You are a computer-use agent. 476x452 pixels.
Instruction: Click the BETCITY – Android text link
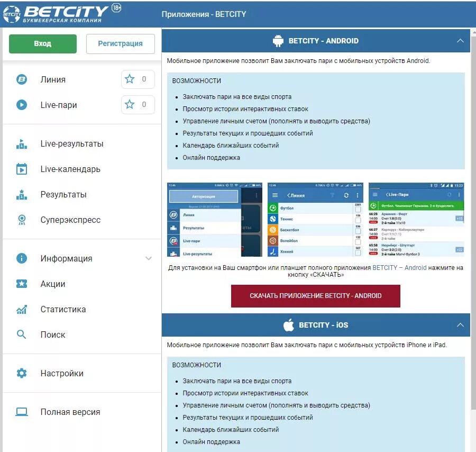coord(399,268)
